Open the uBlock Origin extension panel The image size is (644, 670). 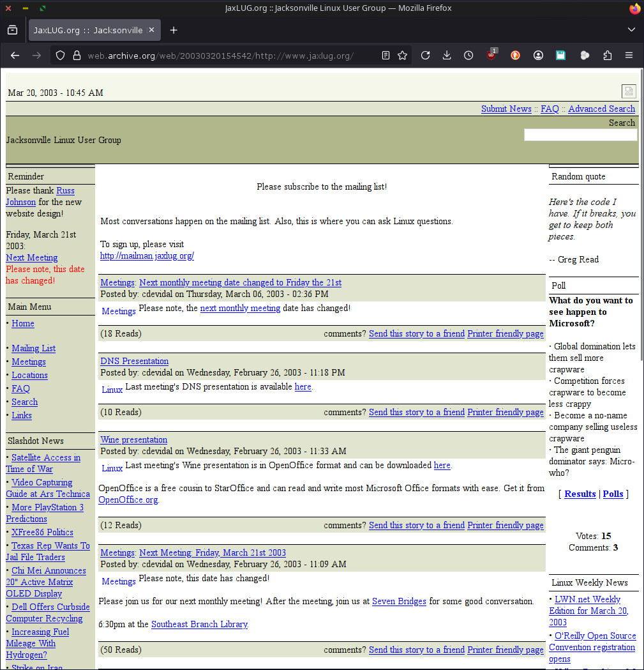pos(490,56)
